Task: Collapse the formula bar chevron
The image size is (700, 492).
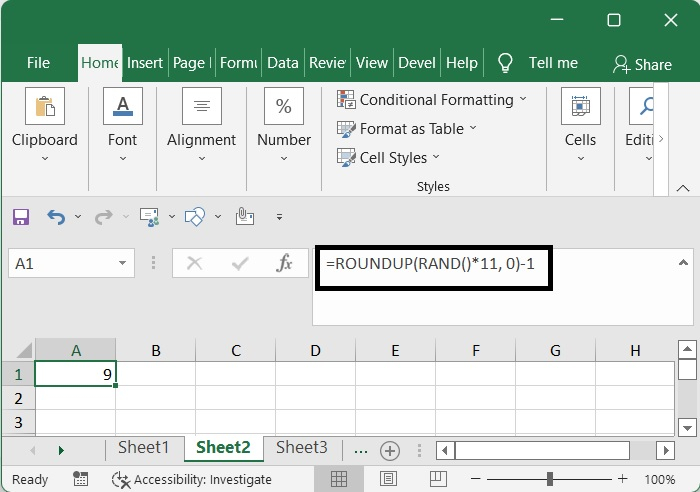Action: pyautogui.click(x=683, y=263)
